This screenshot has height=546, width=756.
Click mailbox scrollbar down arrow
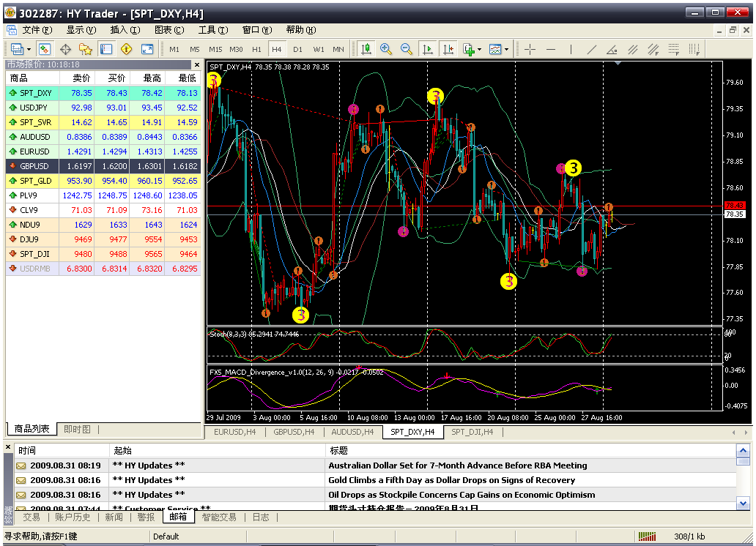pos(743,504)
